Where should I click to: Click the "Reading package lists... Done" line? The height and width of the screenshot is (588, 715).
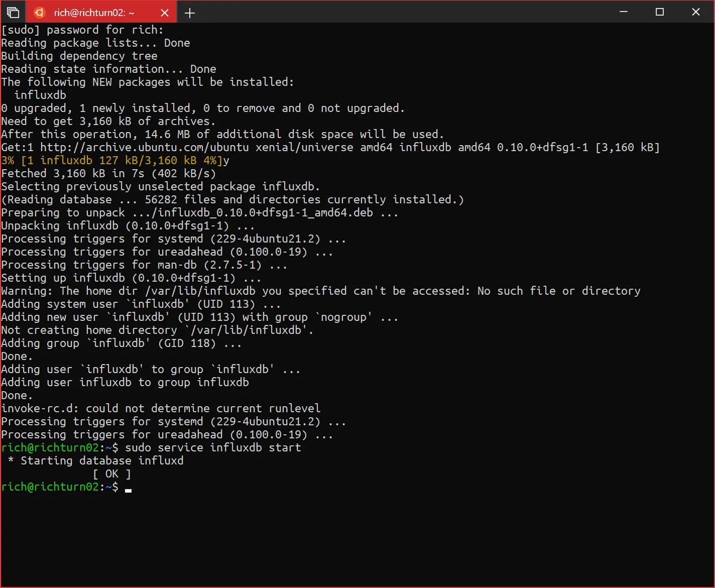point(95,43)
